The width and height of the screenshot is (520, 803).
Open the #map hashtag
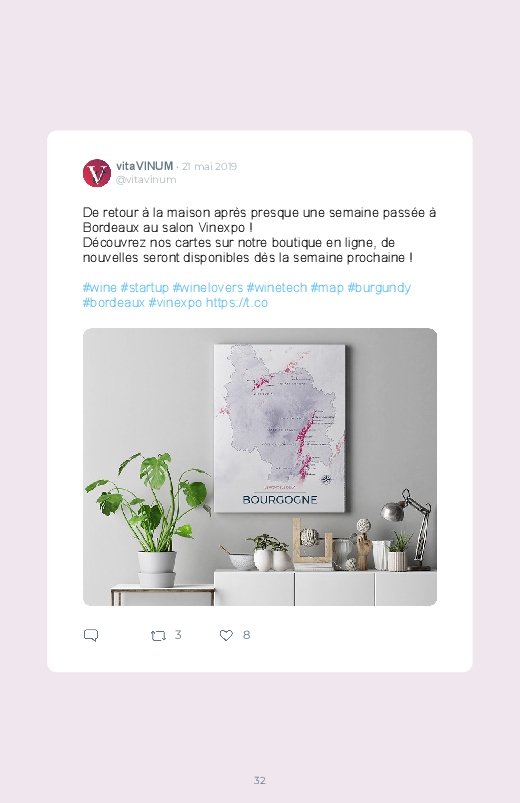point(327,287)
